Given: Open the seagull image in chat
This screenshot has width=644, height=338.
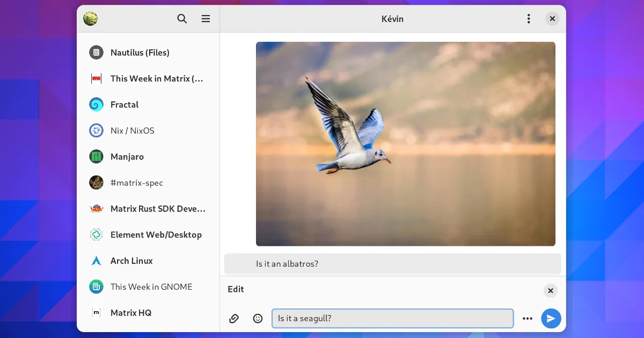Looking at the screenshot, I should 405,144.
